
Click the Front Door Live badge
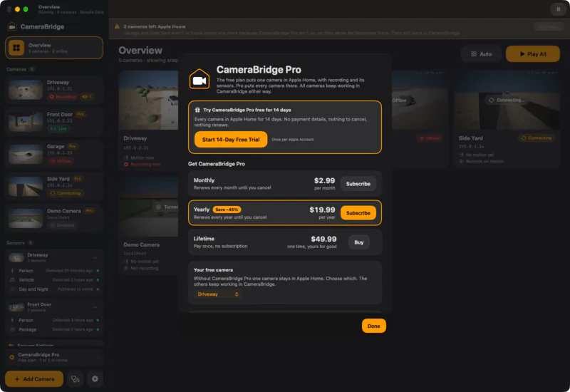[x=58, y=129]
